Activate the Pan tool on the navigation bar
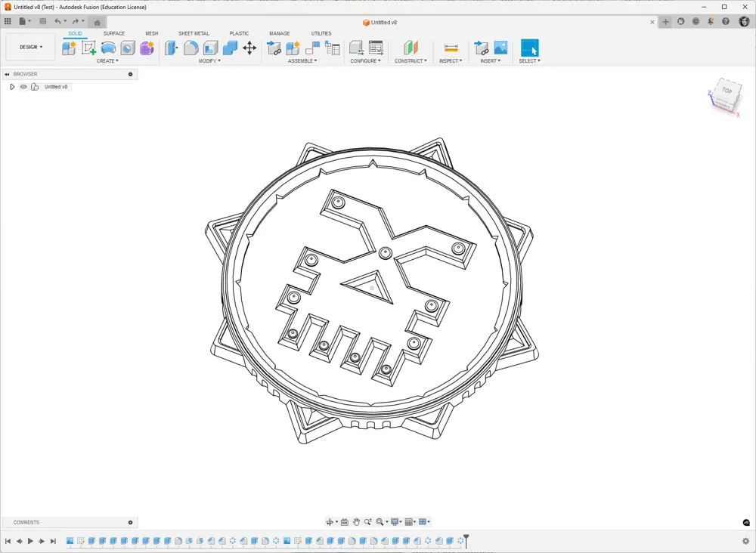This screenshot has width=756, height=553. click(356, 522)
